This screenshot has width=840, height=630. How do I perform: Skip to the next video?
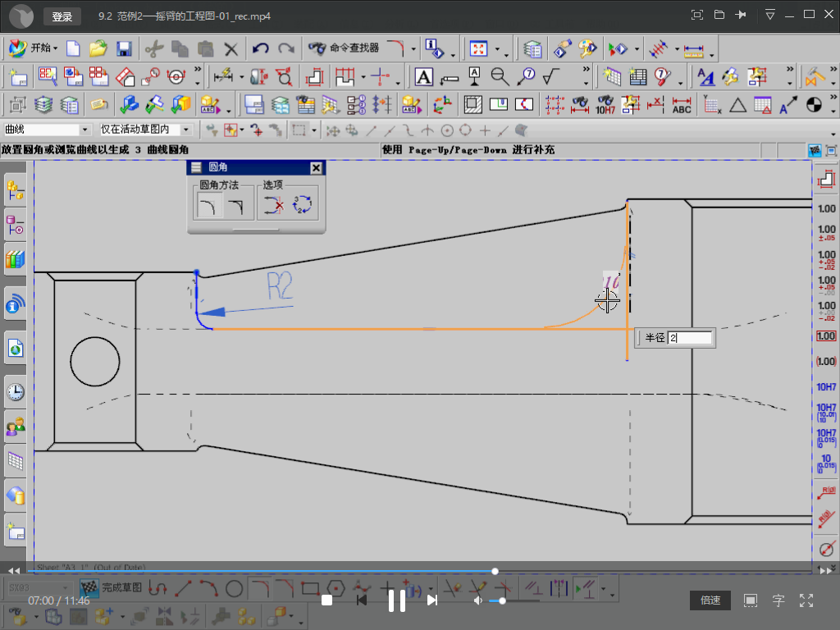[431, 600]
